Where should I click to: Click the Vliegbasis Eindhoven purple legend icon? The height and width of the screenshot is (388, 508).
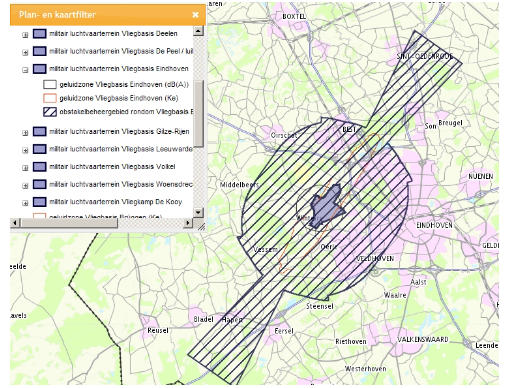click(x=40, y=69)
